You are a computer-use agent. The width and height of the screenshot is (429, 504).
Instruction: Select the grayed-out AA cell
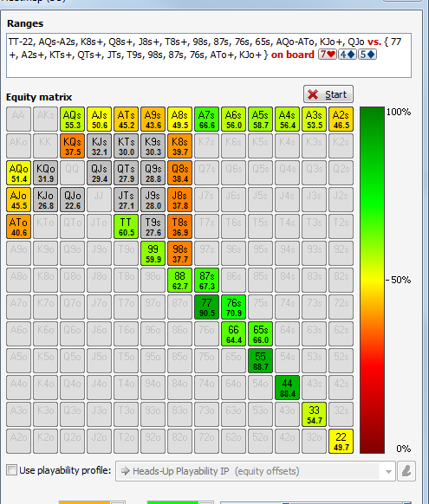[19, 120]
